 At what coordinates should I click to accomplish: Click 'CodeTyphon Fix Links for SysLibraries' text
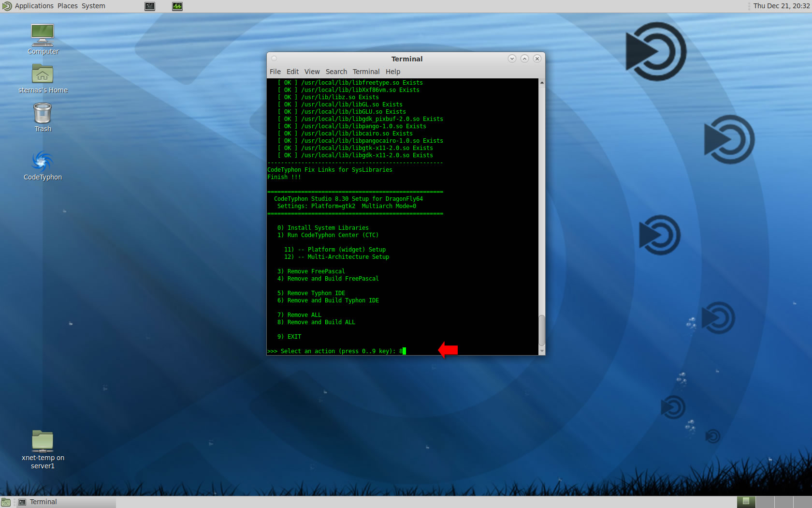[x=330, y=170]
